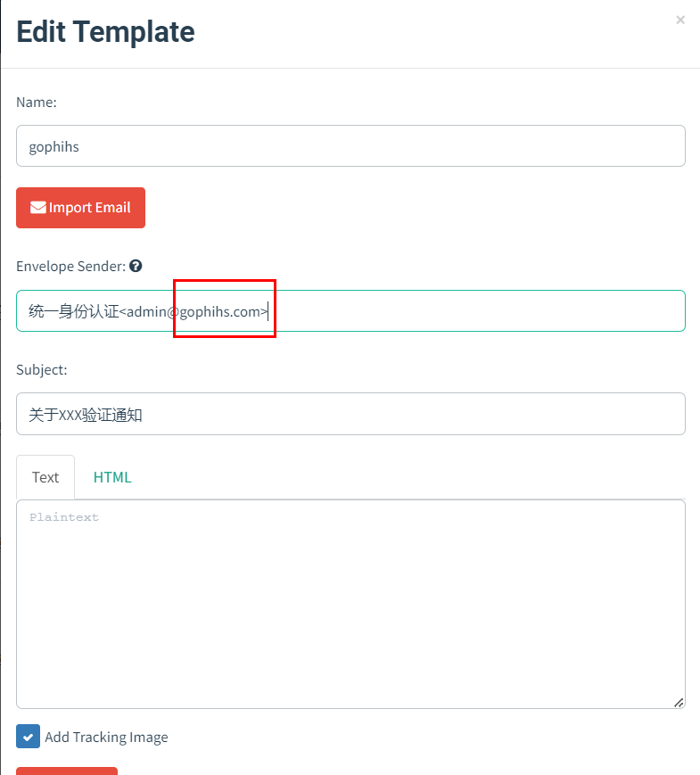Click the Envelope Sender help question-mark icon
Viewport: 700px width, 775px height.
[136, 266]
